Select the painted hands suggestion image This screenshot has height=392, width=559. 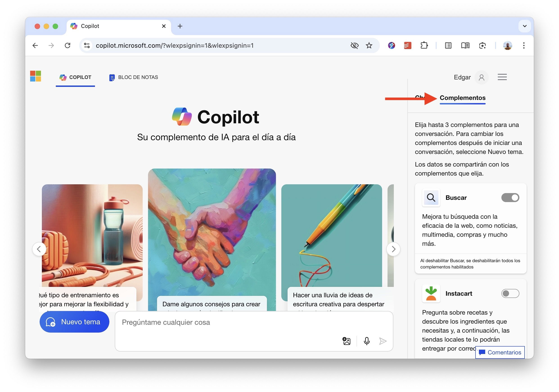(212, 232)
